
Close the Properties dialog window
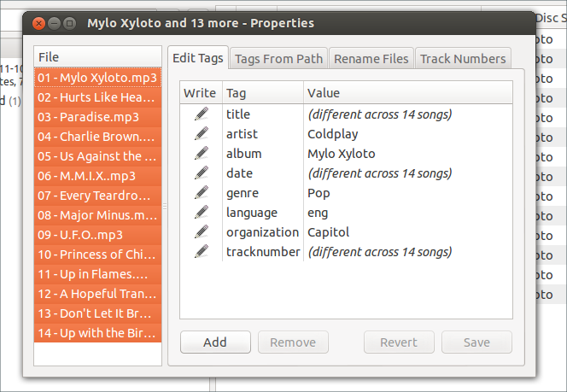click(x=39, y=23)
